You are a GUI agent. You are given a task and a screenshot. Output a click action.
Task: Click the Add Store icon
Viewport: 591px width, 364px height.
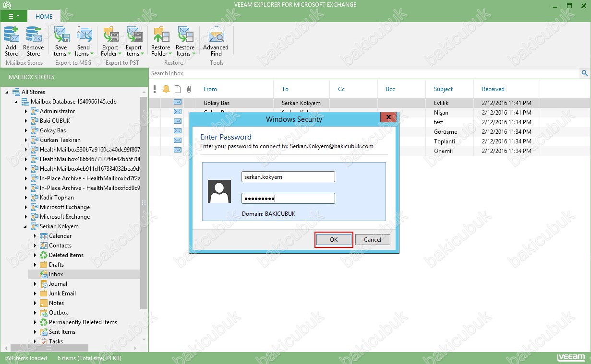pos(11,35)
